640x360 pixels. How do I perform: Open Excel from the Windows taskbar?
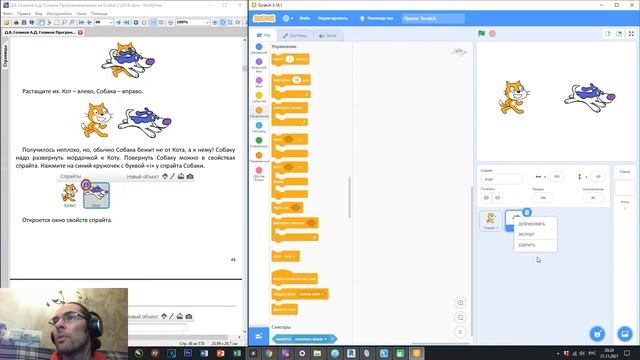click(237, 353)
